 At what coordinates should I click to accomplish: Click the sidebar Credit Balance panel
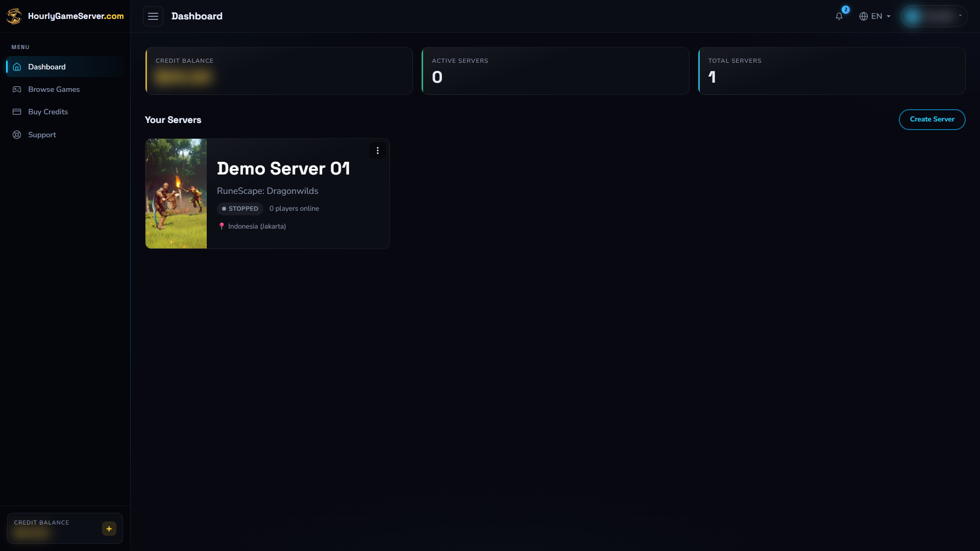coord(65,528)
